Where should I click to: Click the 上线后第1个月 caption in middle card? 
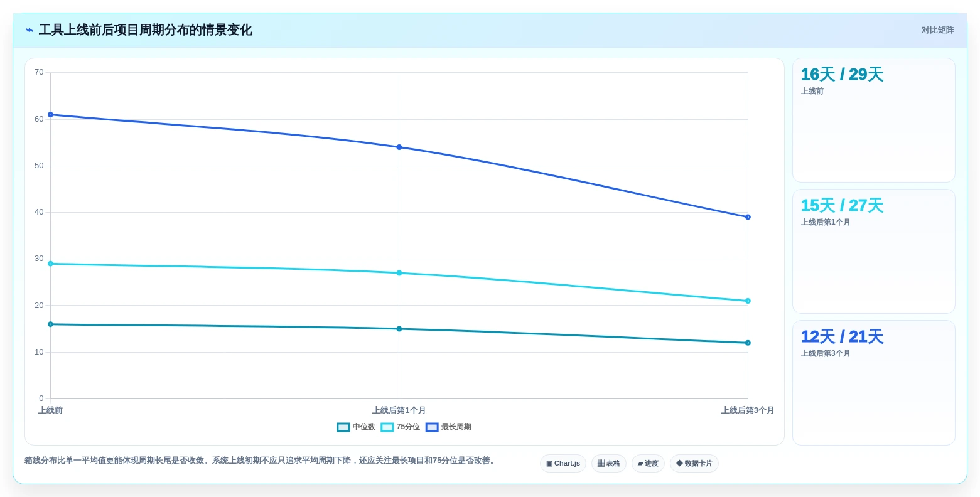point(826,223)
